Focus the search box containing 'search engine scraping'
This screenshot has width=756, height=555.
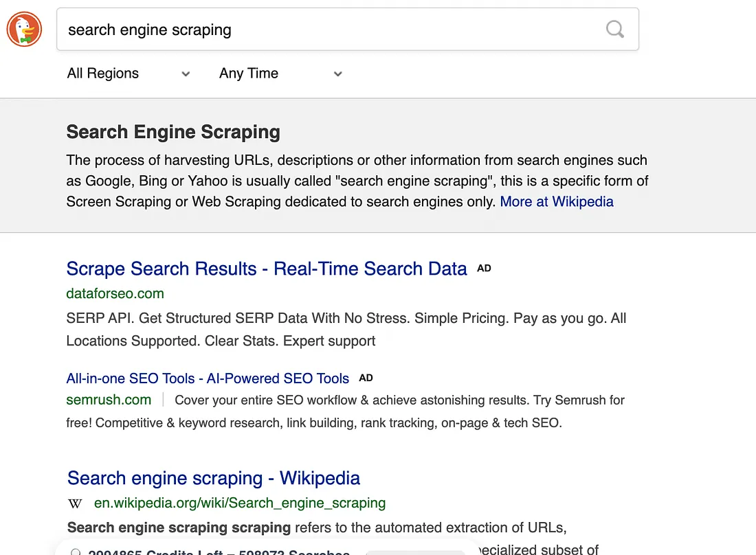(x=330, y=30)
